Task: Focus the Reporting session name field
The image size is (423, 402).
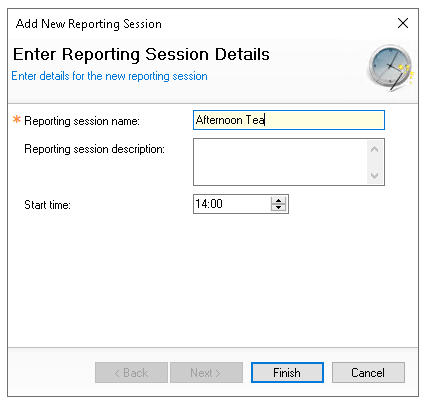Action: pos(289,120)
